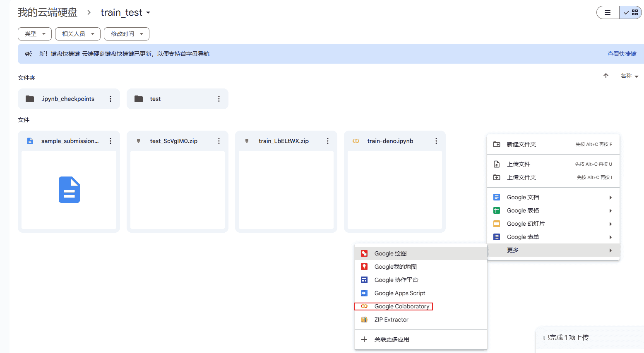Expand the train_test breadcrumb dropdown
644x353 pixels.
(148, 12)
